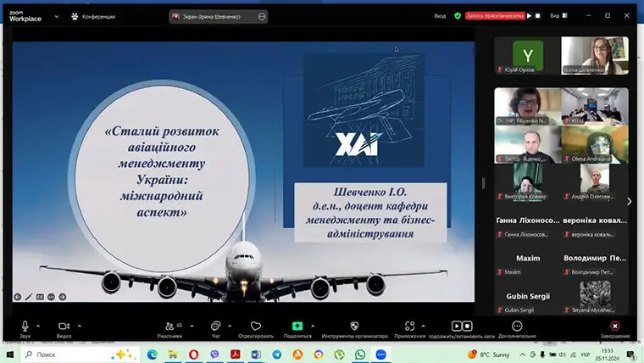Toggle microphone with the Звук button

pyautogui.click(x=25, y=326)
